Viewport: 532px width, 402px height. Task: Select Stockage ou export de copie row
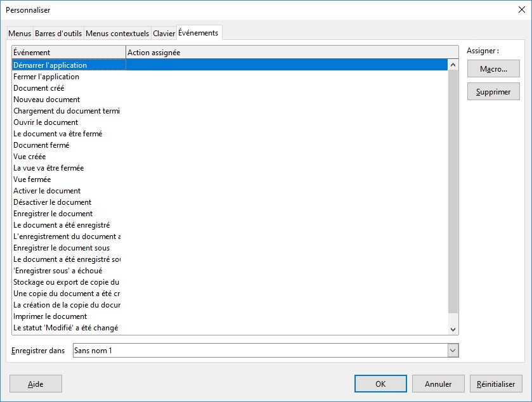(230, 282)
